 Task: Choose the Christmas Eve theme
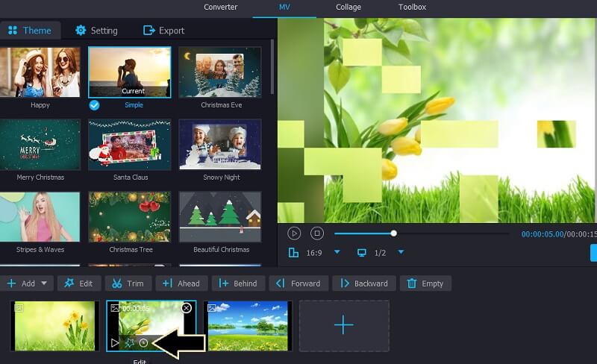pos(221,72)
